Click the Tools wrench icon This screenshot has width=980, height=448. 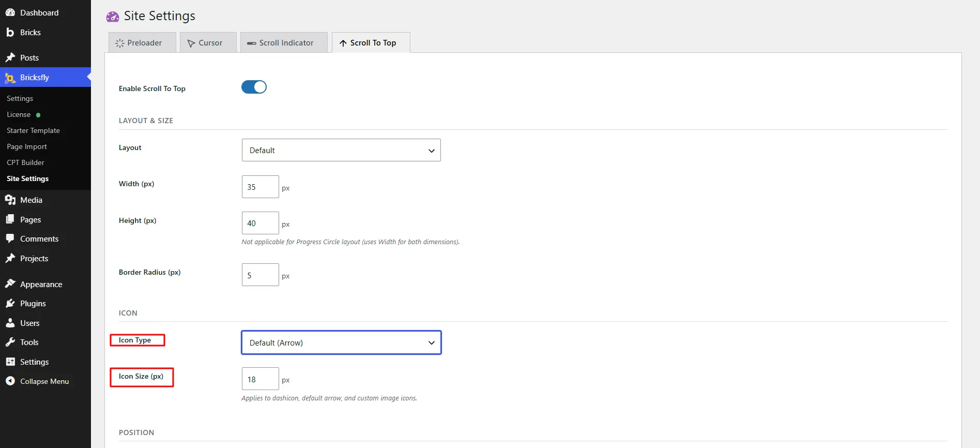click(x=10, y=342)
